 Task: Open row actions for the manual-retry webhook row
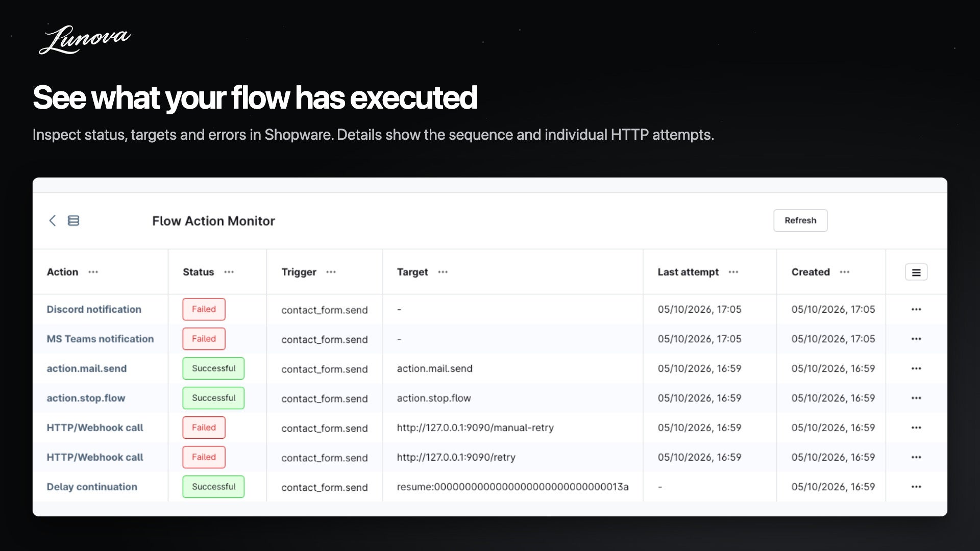click(916, 428)
